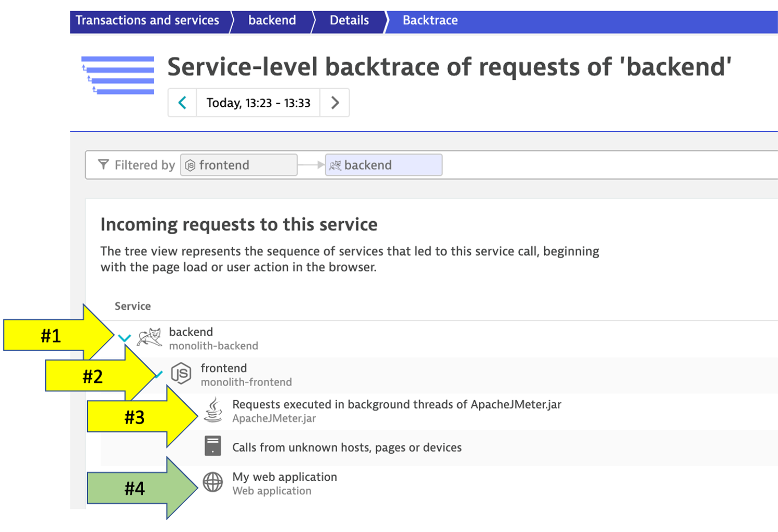Select 'Requests executed in background threads' row
The image size is (778, 532).
click(397, 405)
